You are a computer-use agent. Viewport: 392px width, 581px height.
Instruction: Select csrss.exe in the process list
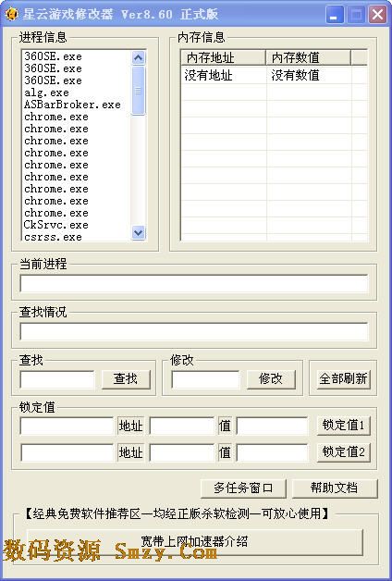coord(53,237)
